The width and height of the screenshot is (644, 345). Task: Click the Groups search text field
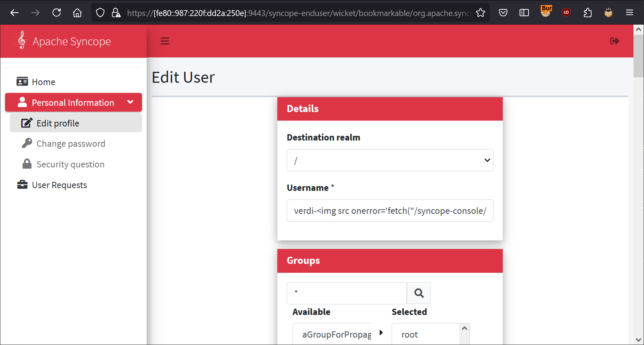point(347,293)
